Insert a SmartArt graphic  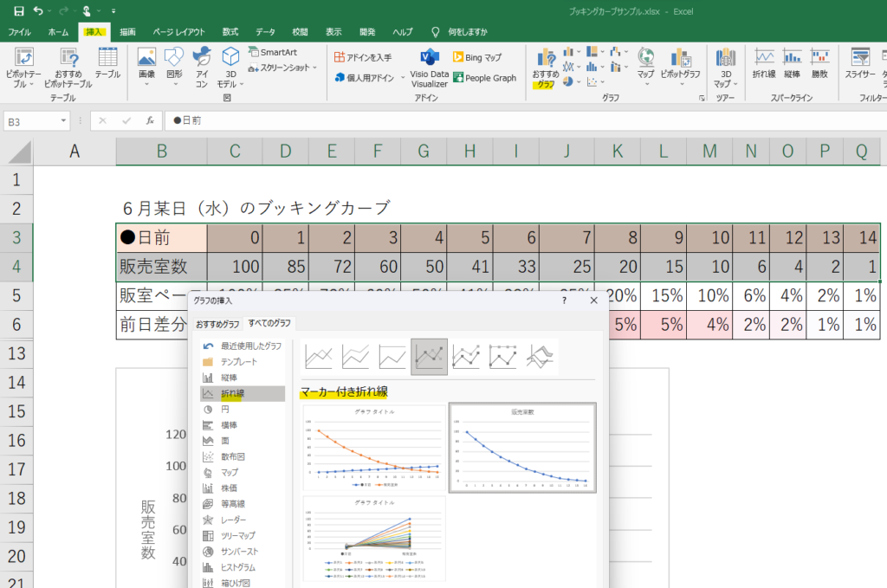[x=271, y=52]
